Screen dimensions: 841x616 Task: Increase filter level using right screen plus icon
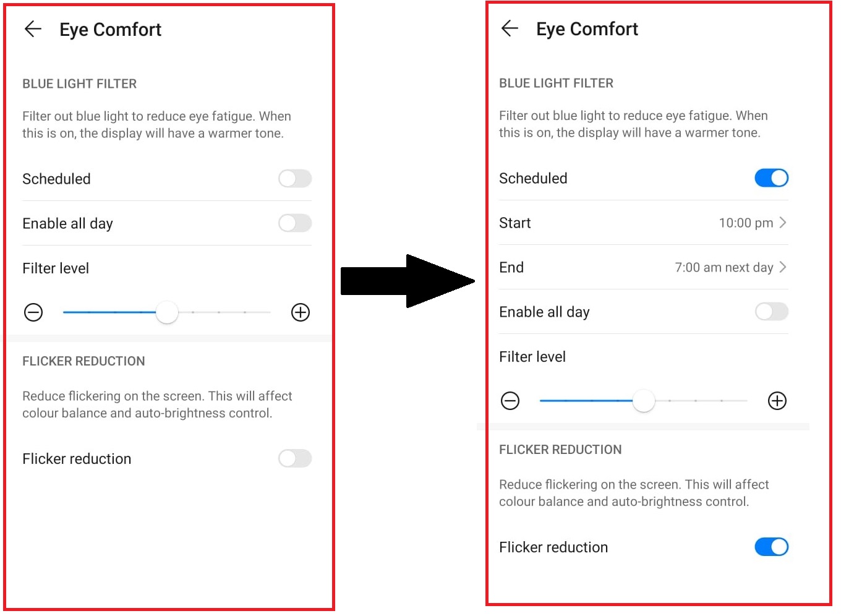[x=777, y=401]
